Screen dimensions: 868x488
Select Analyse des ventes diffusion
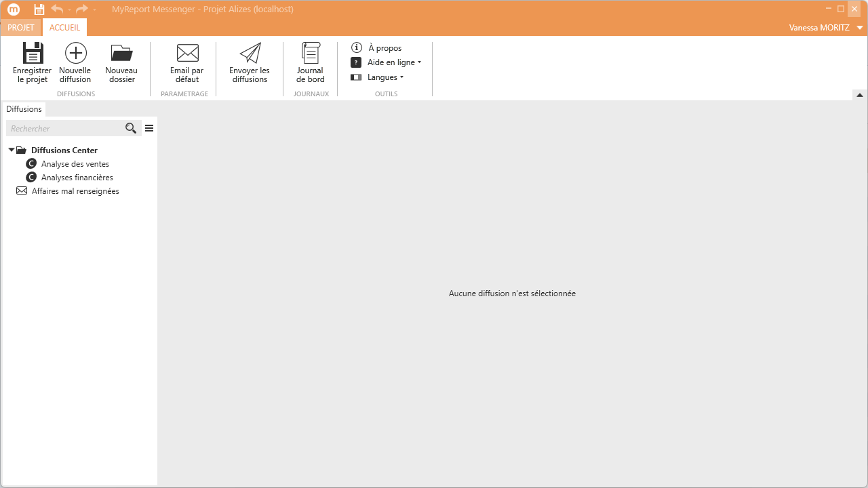click(75, 164)
